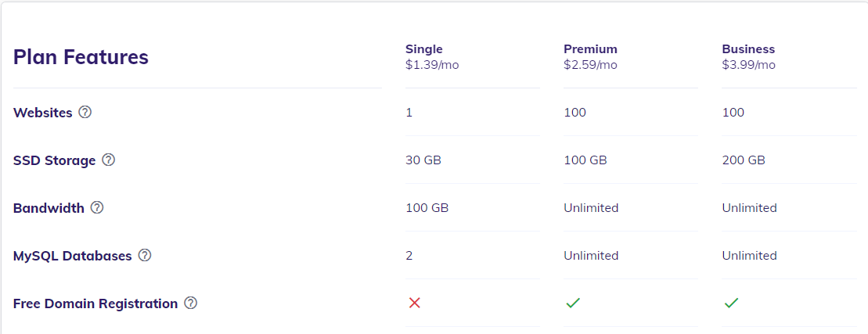Click help icon next to Websites
This screenshot has height=334, width=868.
(x=85, y=112)
